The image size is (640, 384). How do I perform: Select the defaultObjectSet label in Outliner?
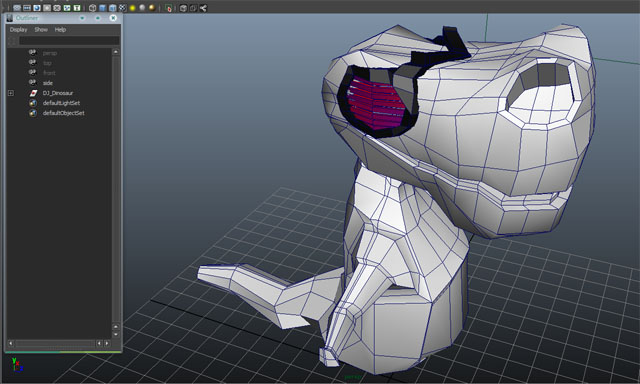coord(64,113)
